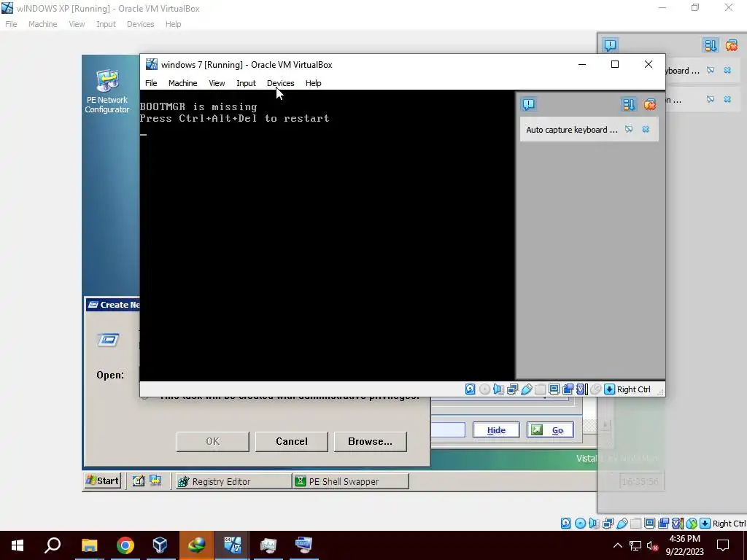Viewport: 747px width, 560px height.
Task: Click audio indicator in wINDOWS XP status bar
Action: coord(594,524)
